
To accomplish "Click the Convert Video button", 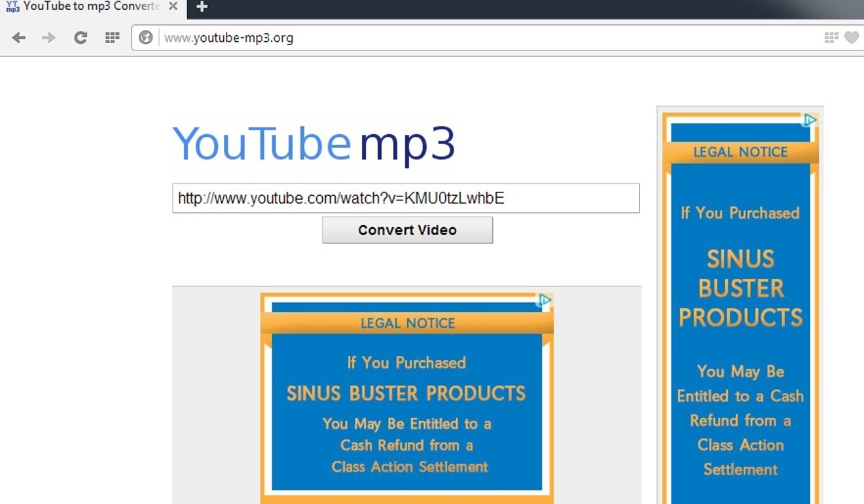I will pos(407,230).
